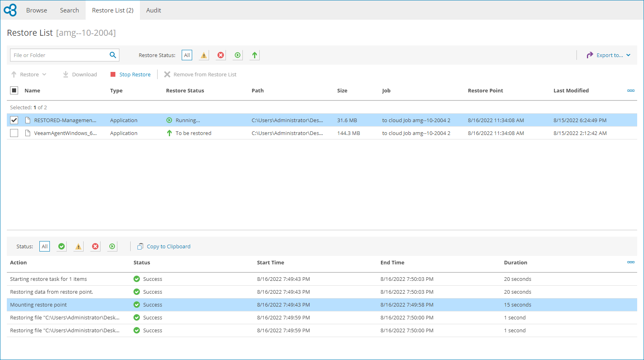The image size is (644, 360).
Task: Filter log status by red error icon
Action: click(95, 247)
